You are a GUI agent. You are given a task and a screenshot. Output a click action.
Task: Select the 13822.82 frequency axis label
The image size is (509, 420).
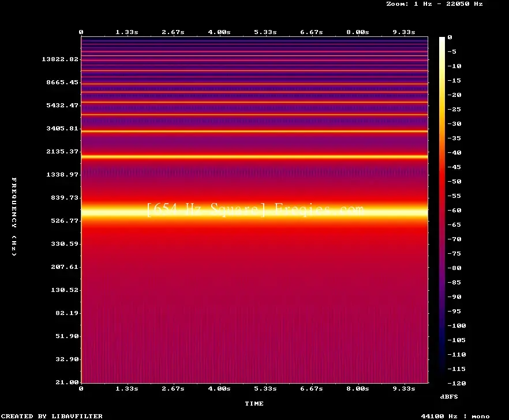tap(60, 59)
